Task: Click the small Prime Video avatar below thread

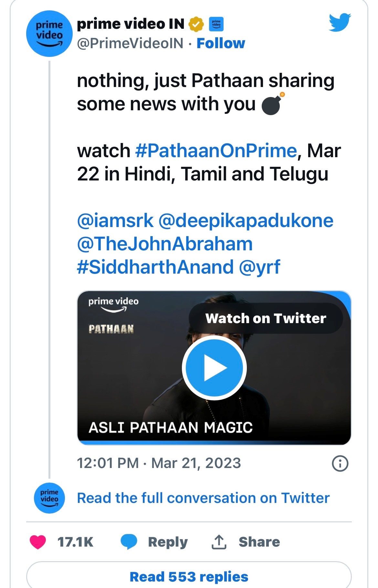Action: point(49,498)
